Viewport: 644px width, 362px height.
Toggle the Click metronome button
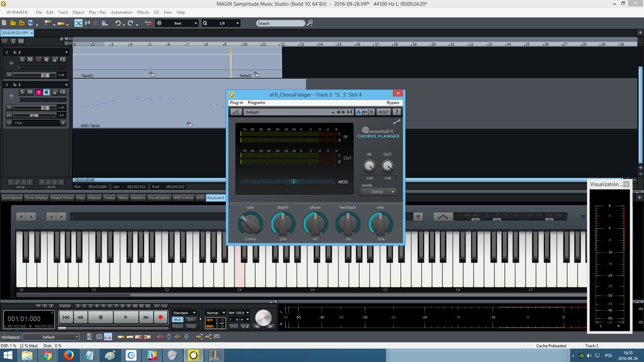[234, 326]
